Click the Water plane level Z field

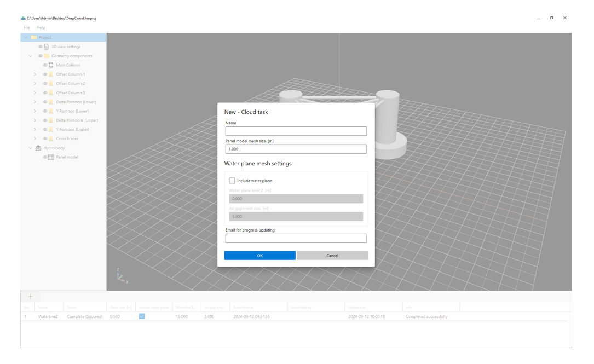coord(296,199)
